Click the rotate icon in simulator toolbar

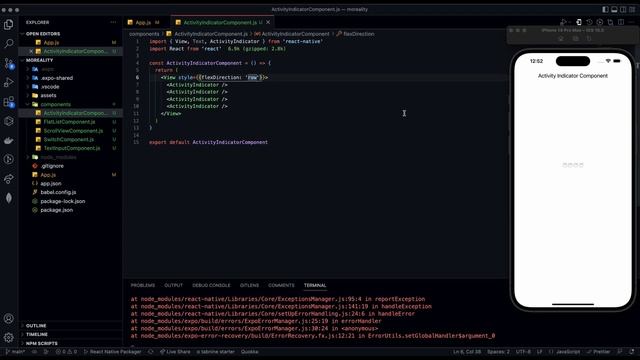click(x=589, y=39)
